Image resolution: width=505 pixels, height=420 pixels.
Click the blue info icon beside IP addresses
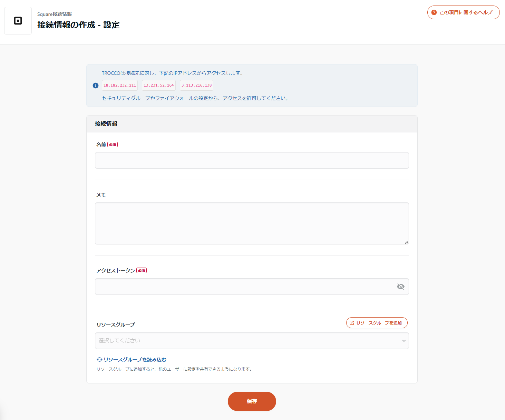click(96, 86)
